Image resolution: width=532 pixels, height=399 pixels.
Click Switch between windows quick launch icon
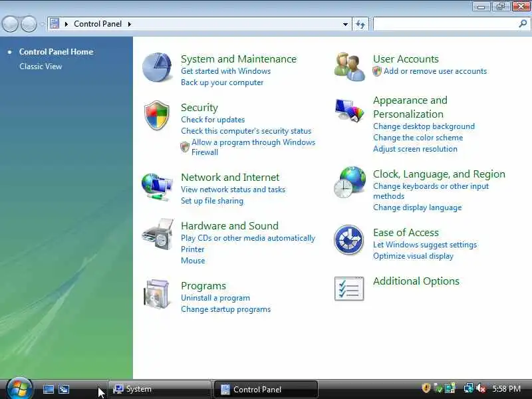(x=64, y=389)
